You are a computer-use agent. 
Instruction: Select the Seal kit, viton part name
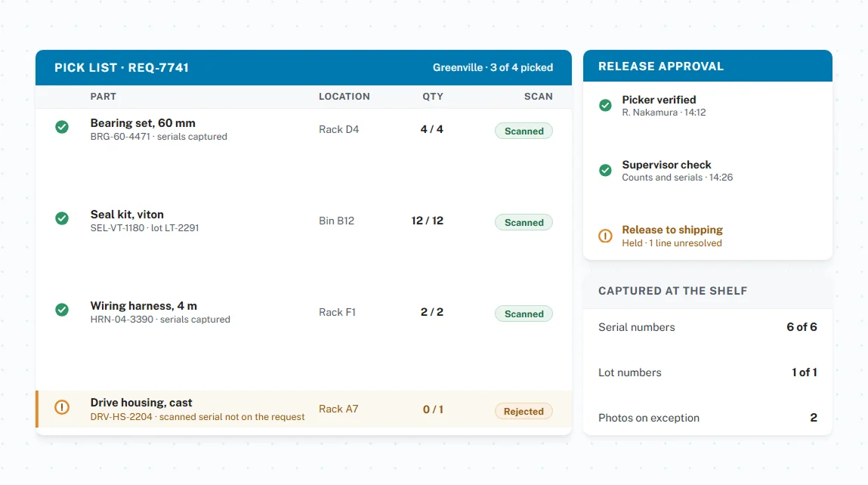point(127,215)
